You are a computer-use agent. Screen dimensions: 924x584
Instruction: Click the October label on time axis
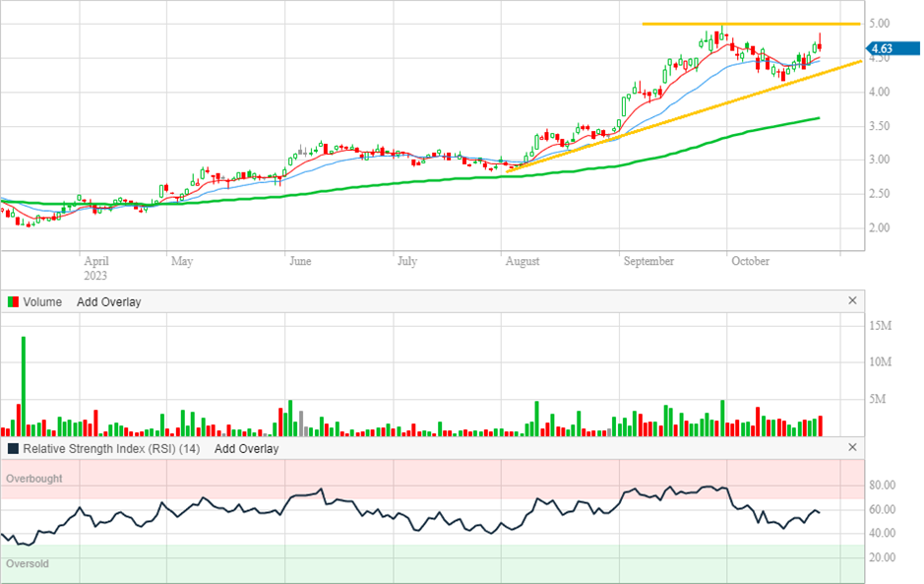pos(750,262)
